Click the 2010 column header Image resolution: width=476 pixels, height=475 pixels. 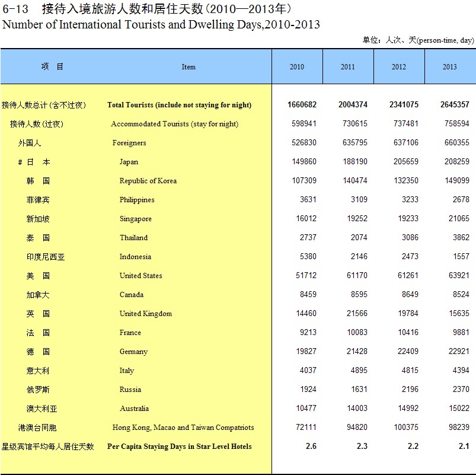click(297, 67)
